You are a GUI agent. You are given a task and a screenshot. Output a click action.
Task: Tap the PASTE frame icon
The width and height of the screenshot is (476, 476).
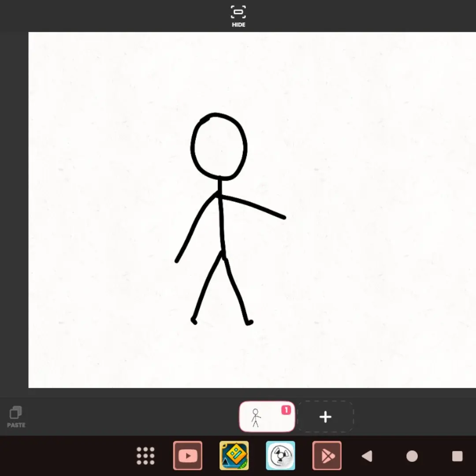click(x=16, y=417)
